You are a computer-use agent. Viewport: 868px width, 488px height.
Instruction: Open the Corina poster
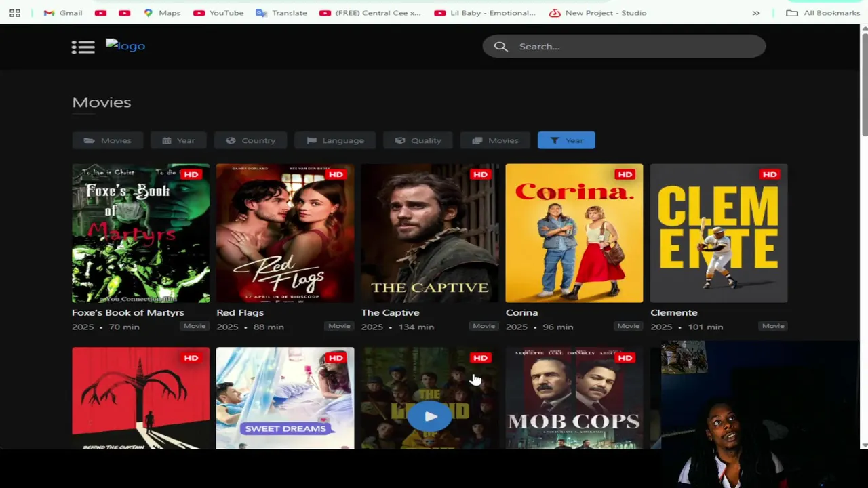click(x=574, y=233)
